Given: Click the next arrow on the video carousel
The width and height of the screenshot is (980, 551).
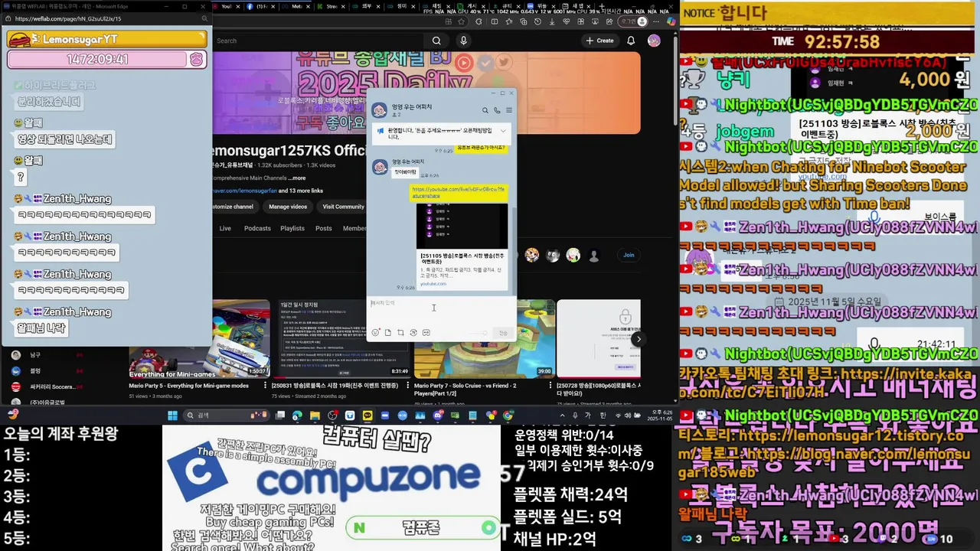Looking at the screenshot, I should point(639,339).
